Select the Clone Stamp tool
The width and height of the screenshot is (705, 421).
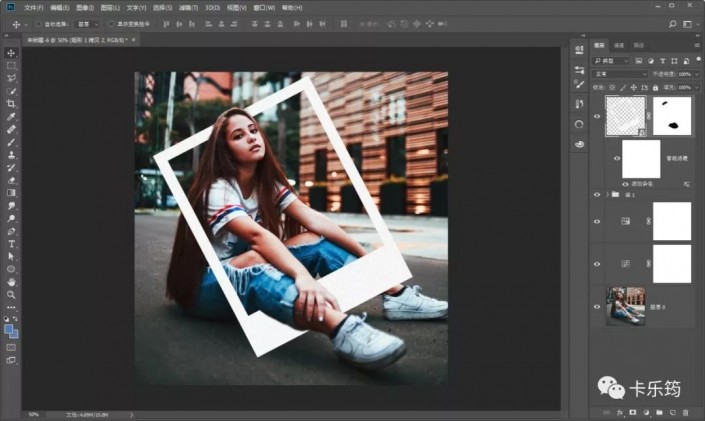[11, 155]
